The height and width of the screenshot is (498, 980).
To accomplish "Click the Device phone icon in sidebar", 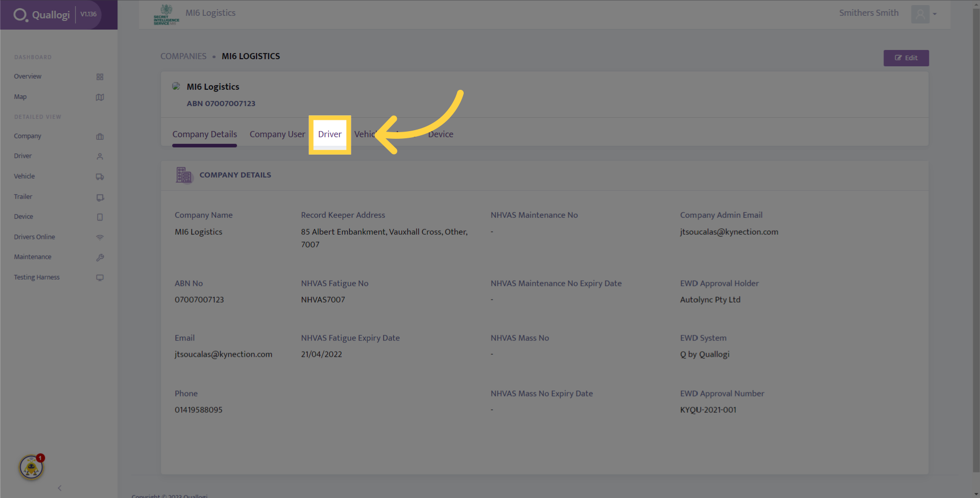I will click(100, 217).
